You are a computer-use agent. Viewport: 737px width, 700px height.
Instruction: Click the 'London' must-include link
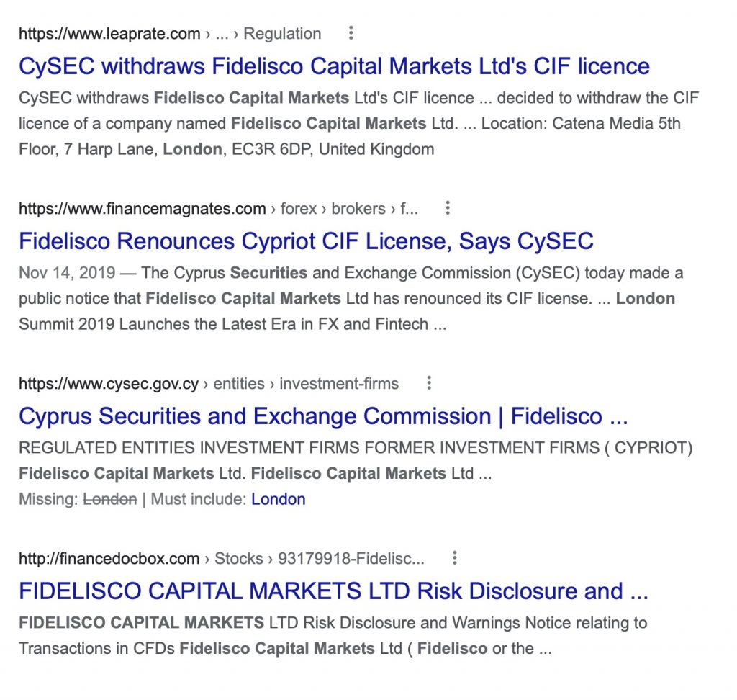pos(279,499)
